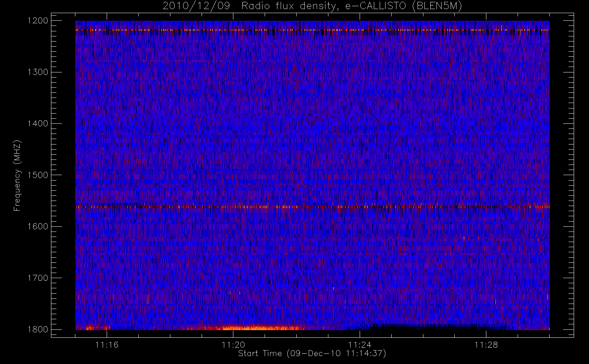Click the 11:16 time tick label
Viewport: 589px width, 364px height.
pyautogui.click(x=107, y=345)
